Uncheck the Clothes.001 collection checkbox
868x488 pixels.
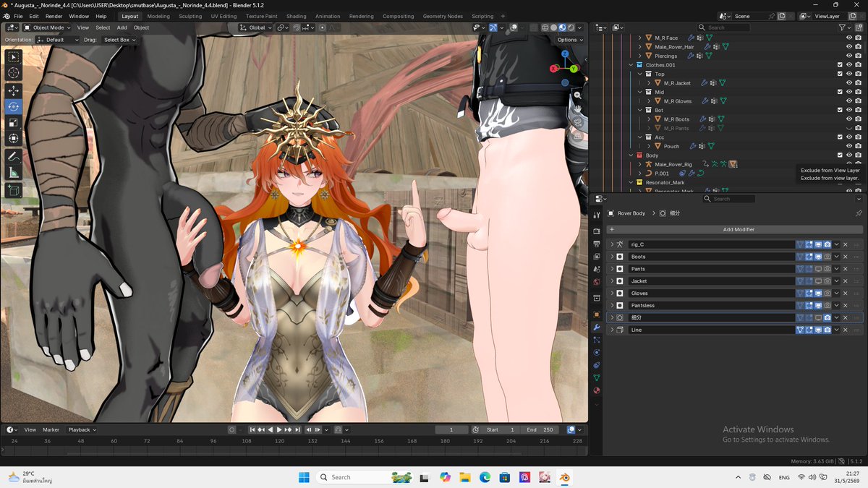[x=840, y=65]
